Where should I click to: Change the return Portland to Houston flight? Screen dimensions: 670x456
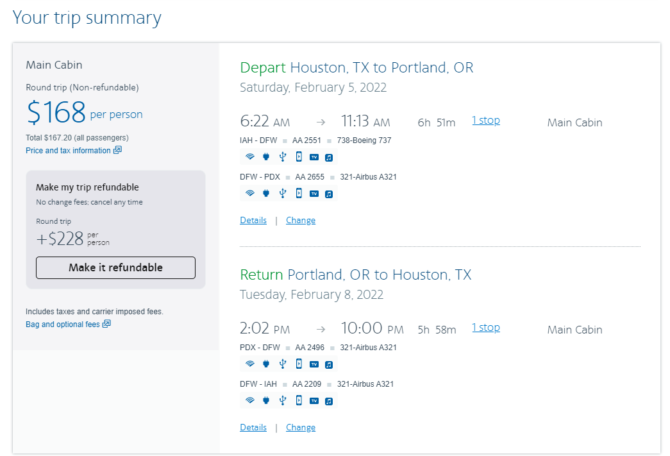tap(300, 427)
